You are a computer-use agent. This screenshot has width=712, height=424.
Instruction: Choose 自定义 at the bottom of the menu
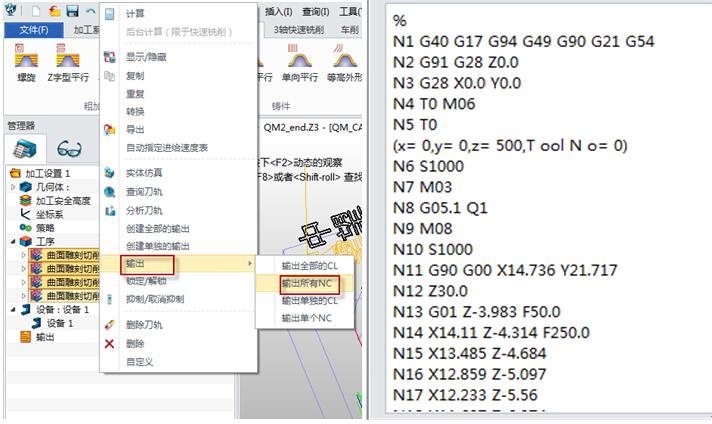[x=139, y=362]
